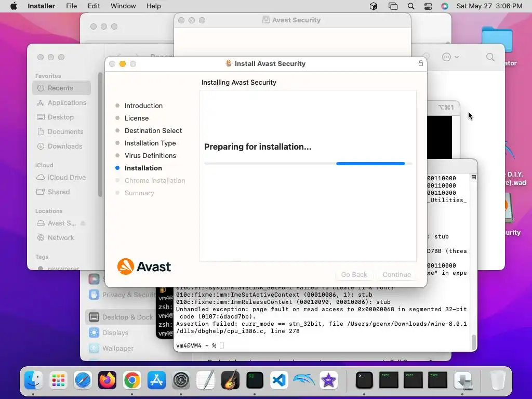
Task: Open System Settings gear in Dock
Action: click(181, 380)
